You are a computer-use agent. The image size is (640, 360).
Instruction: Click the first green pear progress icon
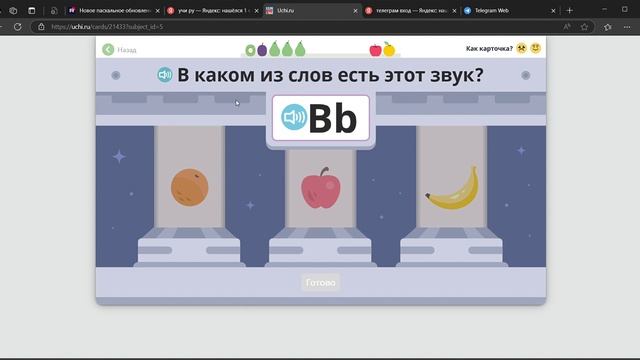pyautogui.click(x=275, y=49)
